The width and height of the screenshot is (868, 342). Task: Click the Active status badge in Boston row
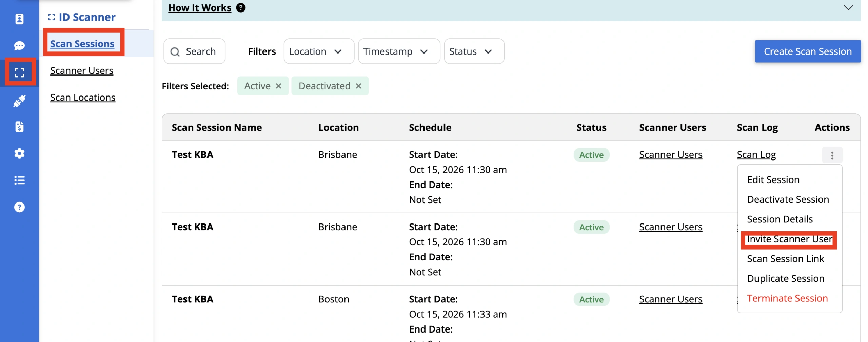[x=591, y=299]
